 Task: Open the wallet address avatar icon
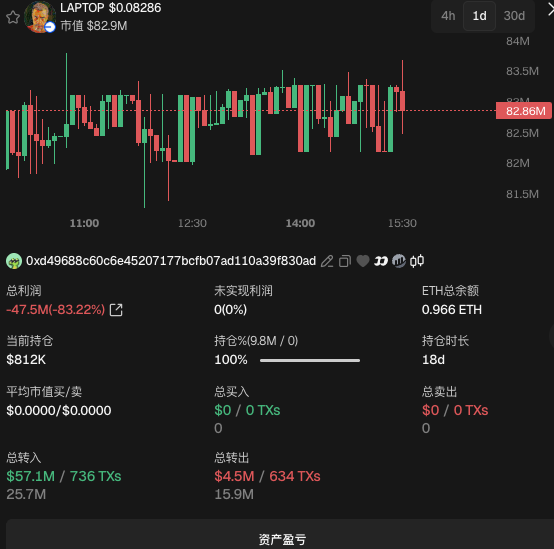(14, 261)
